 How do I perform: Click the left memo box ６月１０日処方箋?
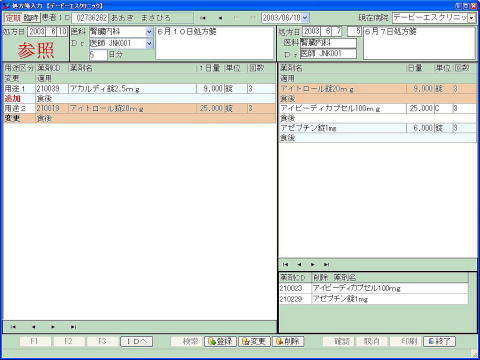(215, 43)
